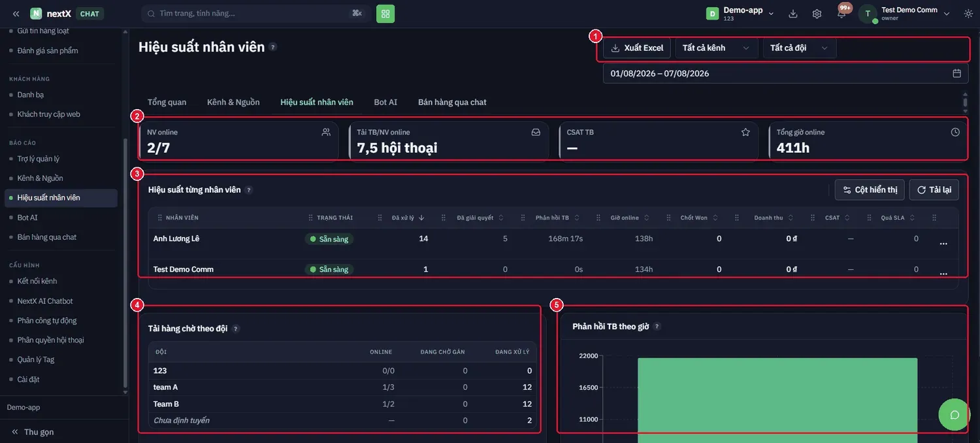Open settings via the top bar gear icon

pos(817,14)
